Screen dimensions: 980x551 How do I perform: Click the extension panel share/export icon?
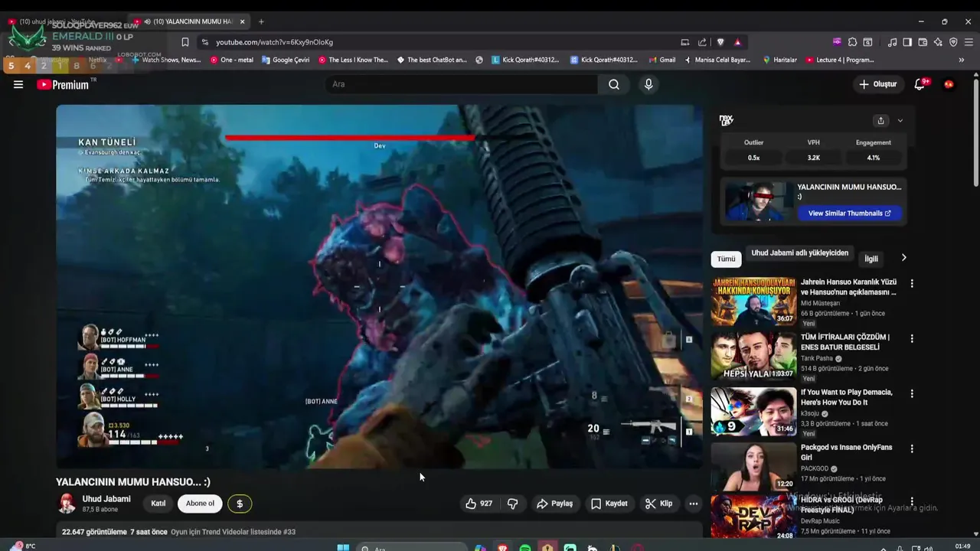tap(880, 121)
